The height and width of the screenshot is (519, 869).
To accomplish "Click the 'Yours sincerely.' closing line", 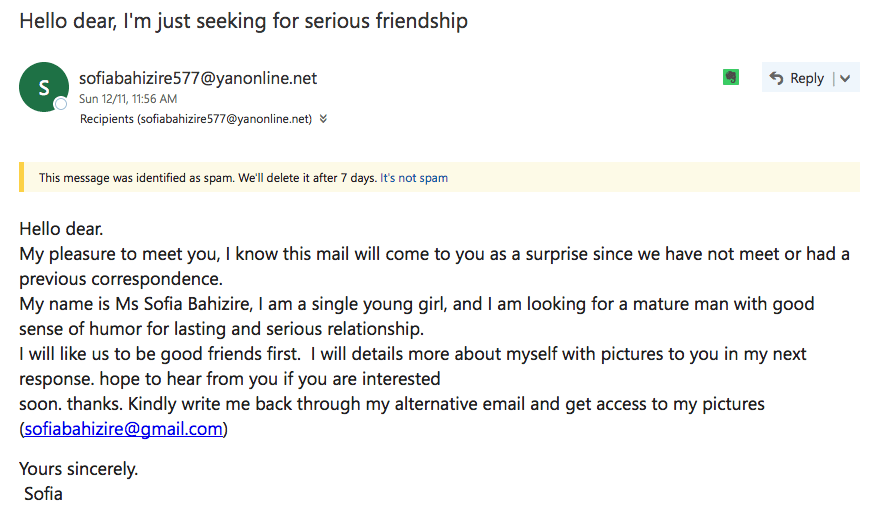I will [79, 469].
